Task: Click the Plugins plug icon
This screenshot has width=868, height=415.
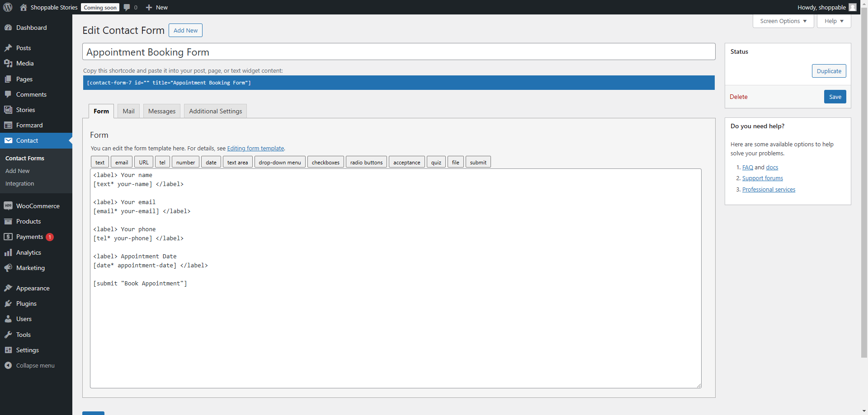Action: pyautogui.click(x=8, y=303)
